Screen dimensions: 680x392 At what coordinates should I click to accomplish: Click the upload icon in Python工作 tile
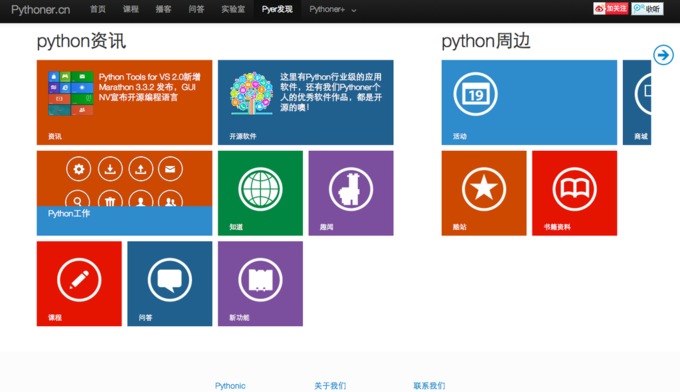pos(141,169)
